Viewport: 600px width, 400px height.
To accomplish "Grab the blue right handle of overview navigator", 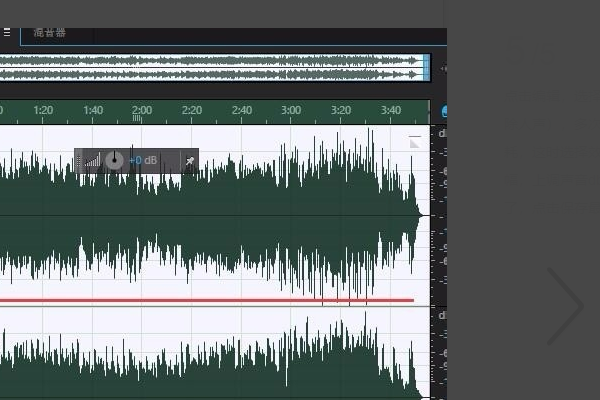I will click(427, 67).
